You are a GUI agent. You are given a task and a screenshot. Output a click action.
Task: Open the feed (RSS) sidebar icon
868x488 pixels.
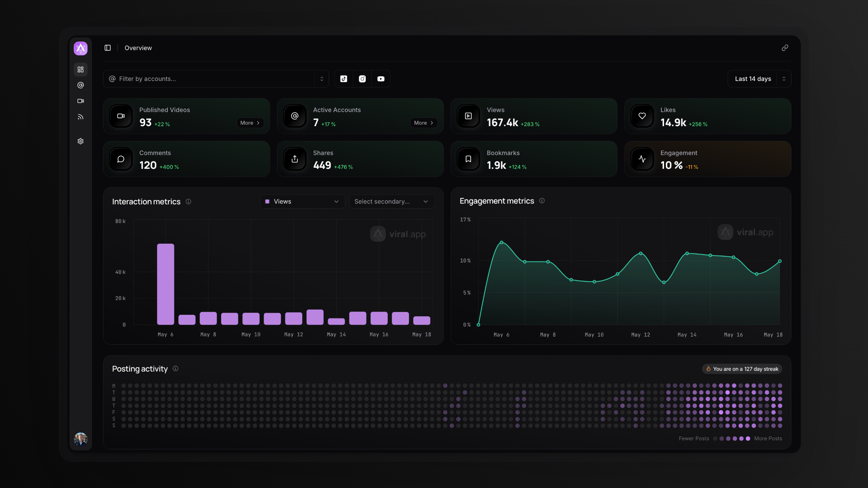81,117
